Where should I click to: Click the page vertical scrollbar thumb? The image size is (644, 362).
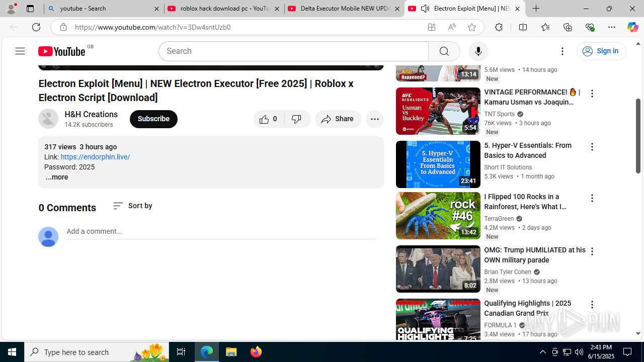coord(638,136)
